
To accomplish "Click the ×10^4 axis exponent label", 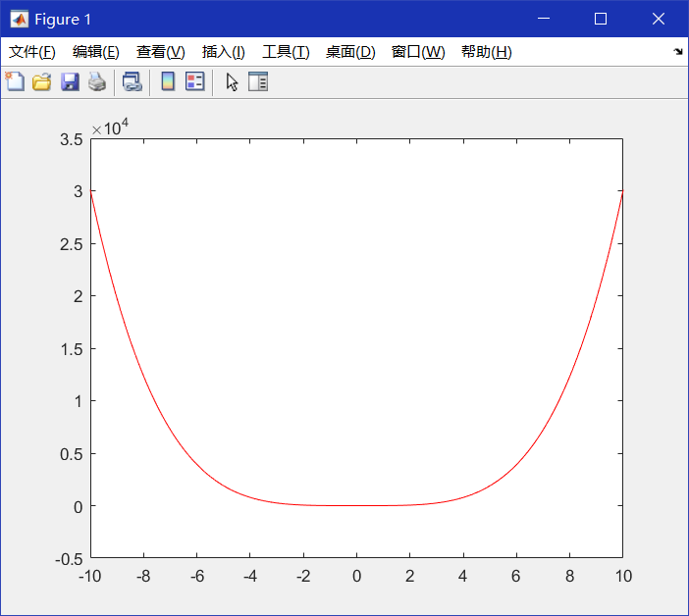I will pyautogui.click(x=110, y=128).
